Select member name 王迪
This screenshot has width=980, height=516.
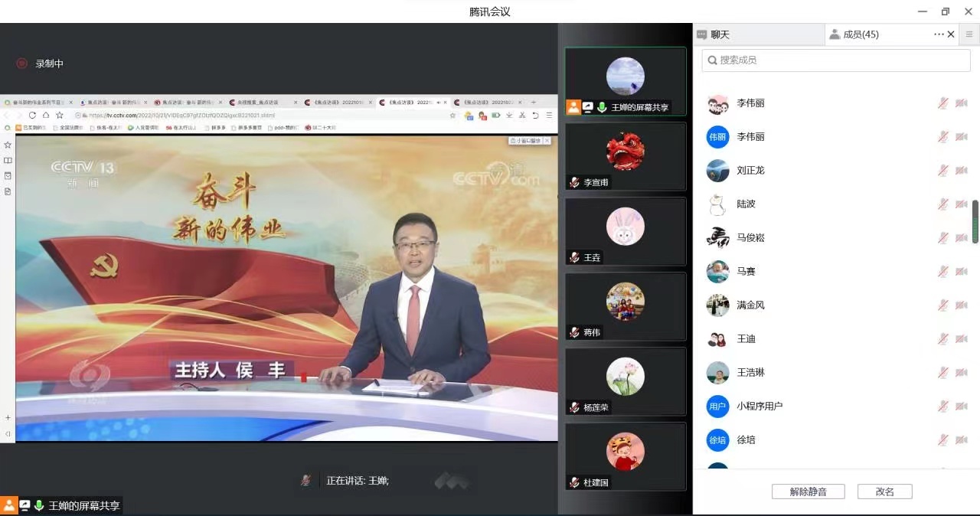(x=746, y=338)
